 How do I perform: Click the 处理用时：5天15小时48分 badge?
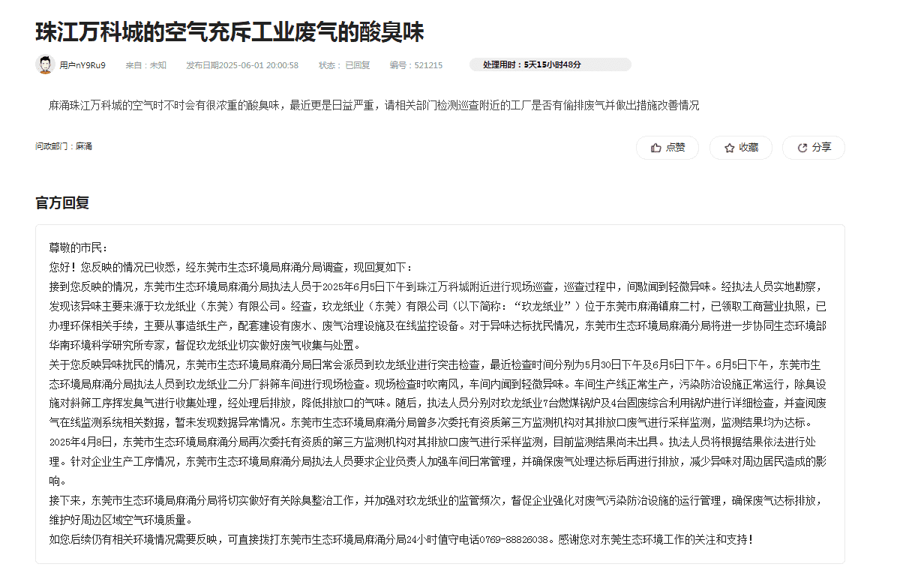coord(550,64)
